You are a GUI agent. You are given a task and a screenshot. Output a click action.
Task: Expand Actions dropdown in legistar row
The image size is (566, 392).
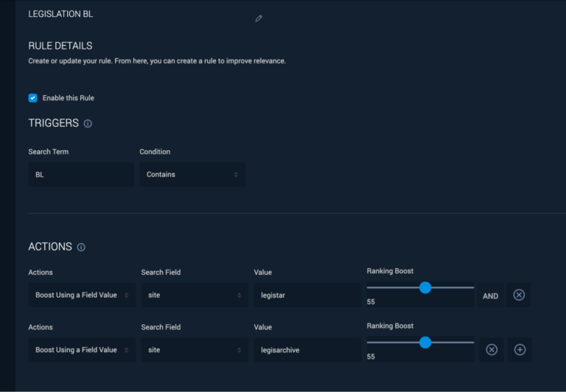(82, 295)
